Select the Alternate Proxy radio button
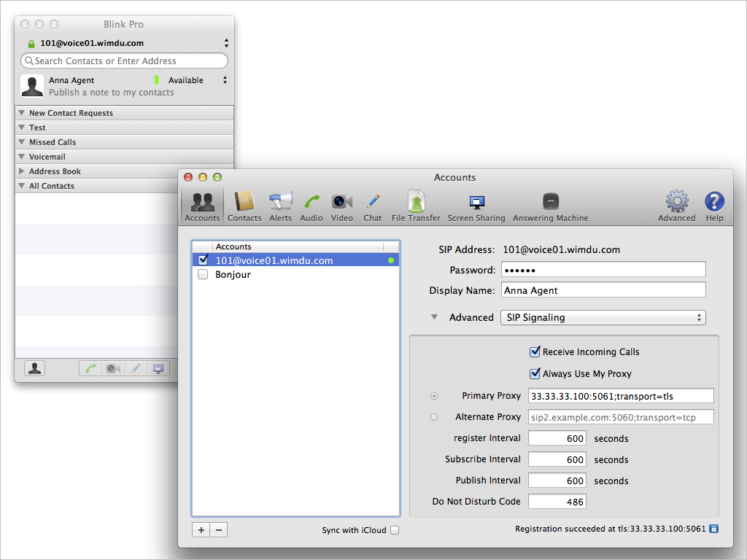Screen dimensions: 747x560 point(434,417)
